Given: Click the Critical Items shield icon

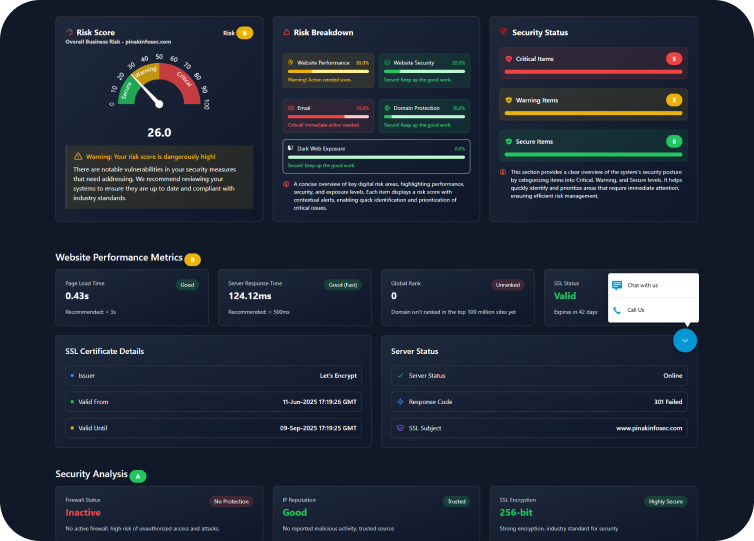Looking at the screenshot, I should 509,59.
